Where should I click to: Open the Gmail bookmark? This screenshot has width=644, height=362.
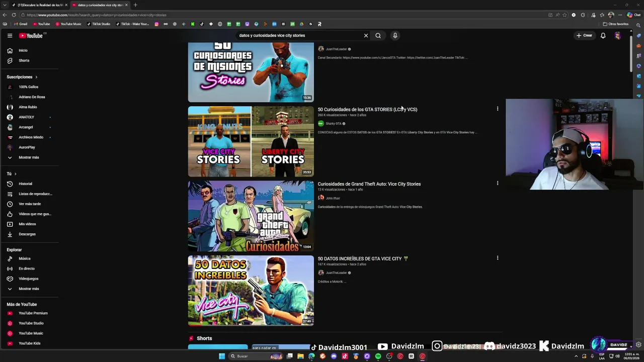pyautogui.click(x=21, y=24)
